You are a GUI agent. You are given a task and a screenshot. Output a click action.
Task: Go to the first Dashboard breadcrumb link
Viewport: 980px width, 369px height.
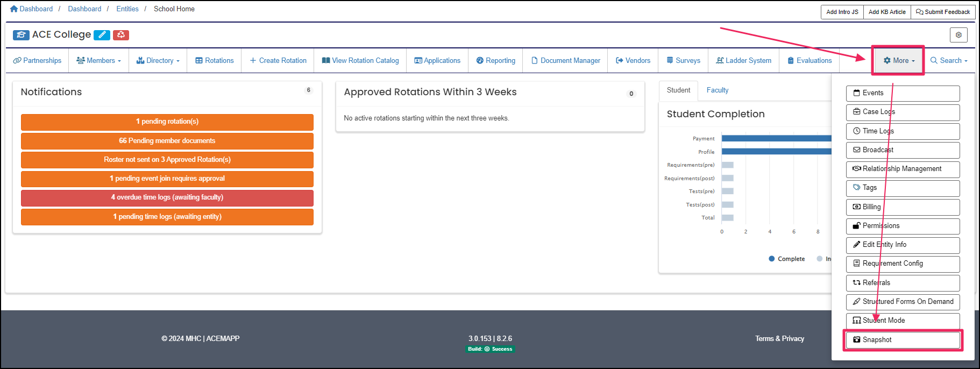click(36, 9)
